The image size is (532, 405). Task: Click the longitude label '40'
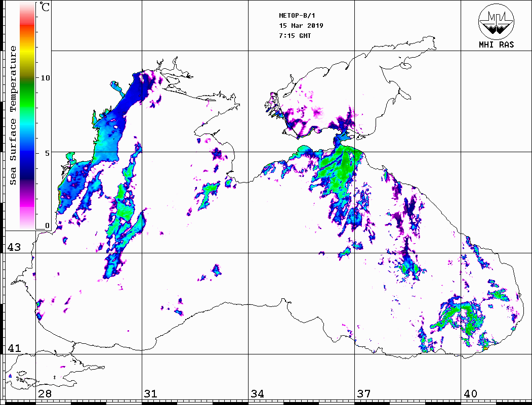(x=470, y=394)
